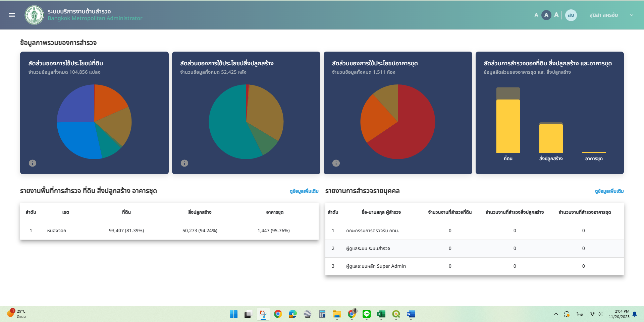Screen dimensions: 644x322
Task: Click the เขต column header in area table
Action: pos(66,212)
